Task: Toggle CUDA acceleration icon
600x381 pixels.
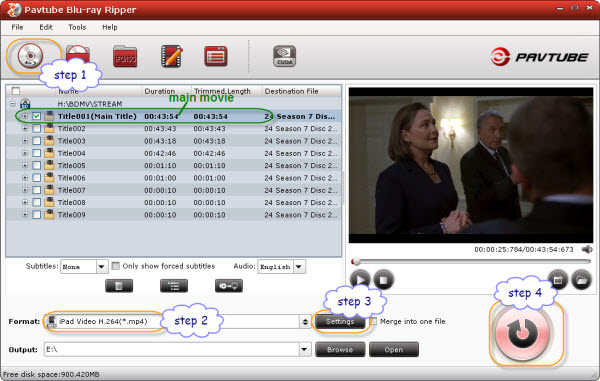Action: point(284,56)
